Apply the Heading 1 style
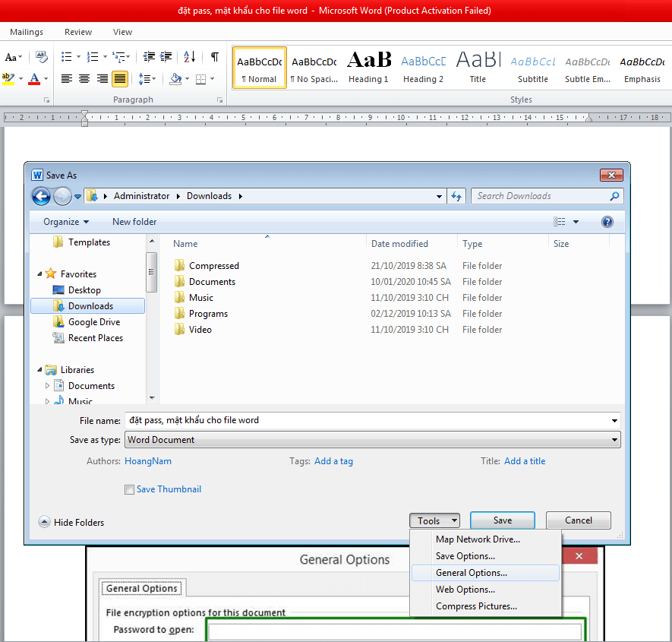672x642 pixels. coord(368,68)
